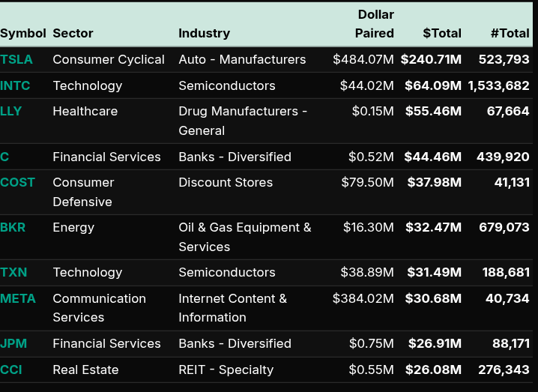Click META's $384.02M dollar paired value
The image size is (538, 392).
tap(363, 298)
